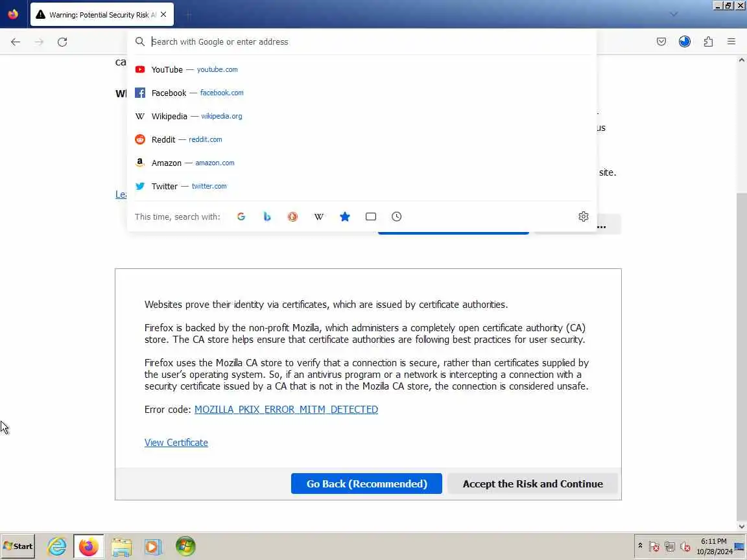
Task: Open the MOZILLA_PKIX_ERROR_MITM_DETECTED error code link
Action: point(286,410)
